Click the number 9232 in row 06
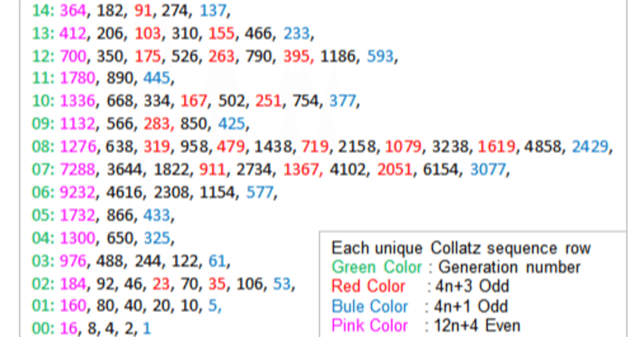 76,192
